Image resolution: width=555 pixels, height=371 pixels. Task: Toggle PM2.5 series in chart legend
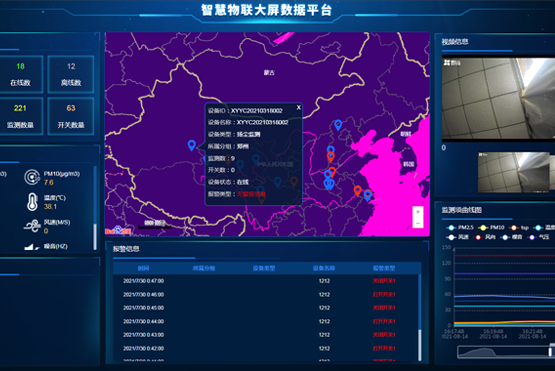click(460, 227)
